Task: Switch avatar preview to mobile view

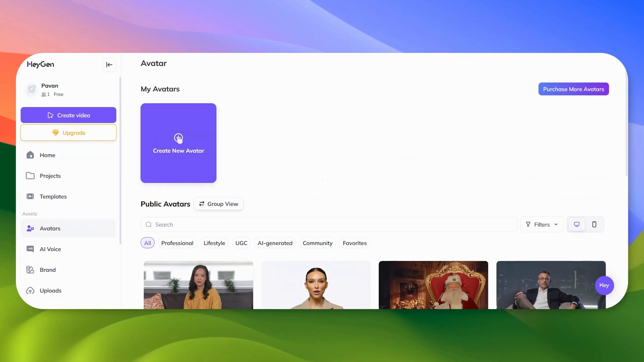Action: pyautogui.click(x=594, y=224)
